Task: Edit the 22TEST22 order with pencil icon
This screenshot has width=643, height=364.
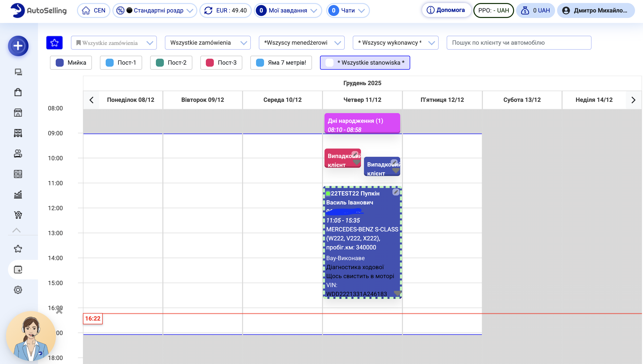Action: [396, 192]
